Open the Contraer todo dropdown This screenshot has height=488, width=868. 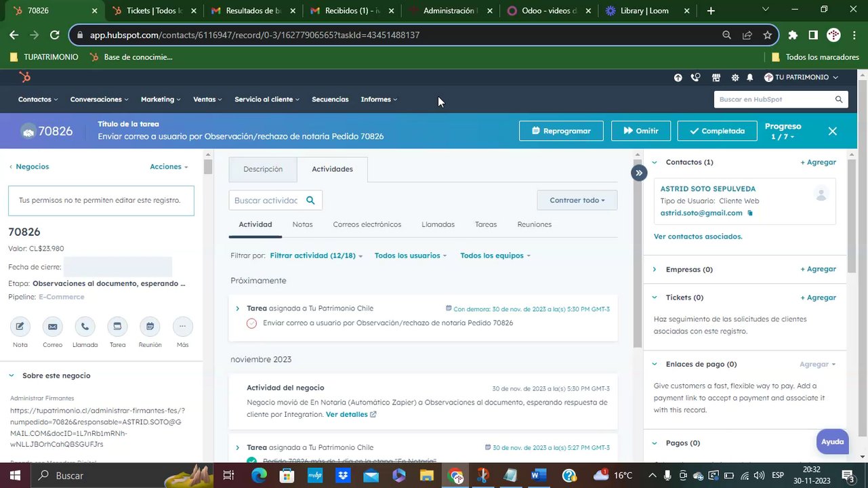click(x=577, y=200)
